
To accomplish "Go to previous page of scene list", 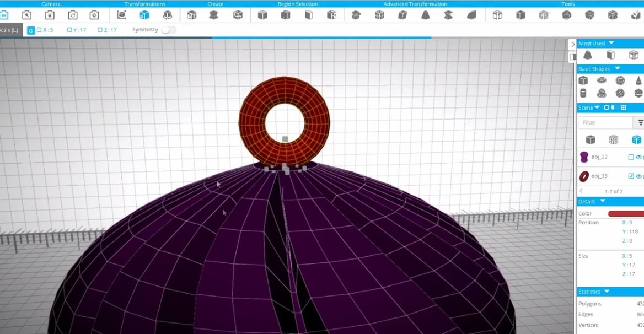I will coord(581,191).
